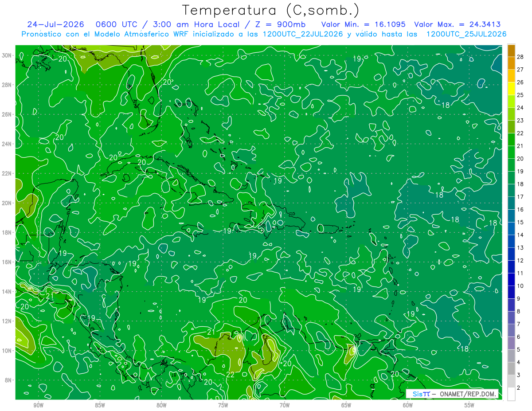Click the teal swatch between legend 16 and 17

(511, 203)
